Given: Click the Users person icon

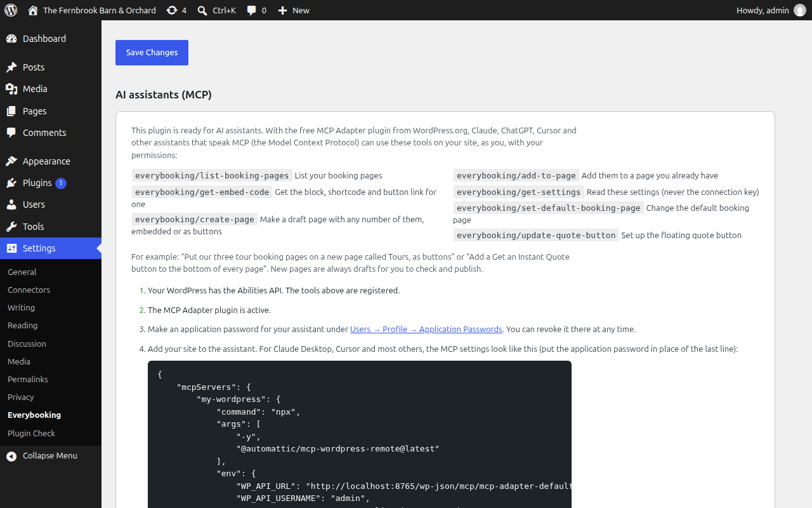Looking at the screenshot, I should (x=11, y=204).
